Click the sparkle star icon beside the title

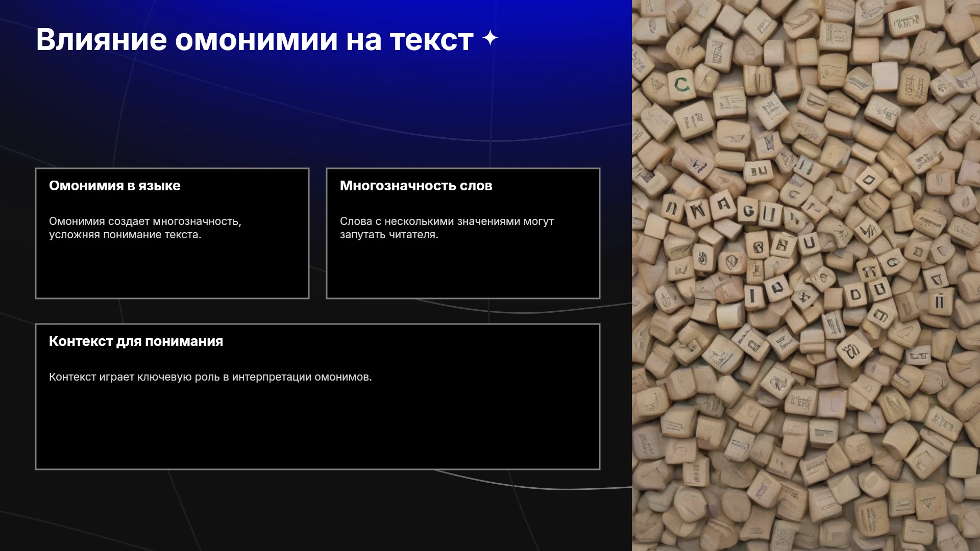tap(490, 38)
